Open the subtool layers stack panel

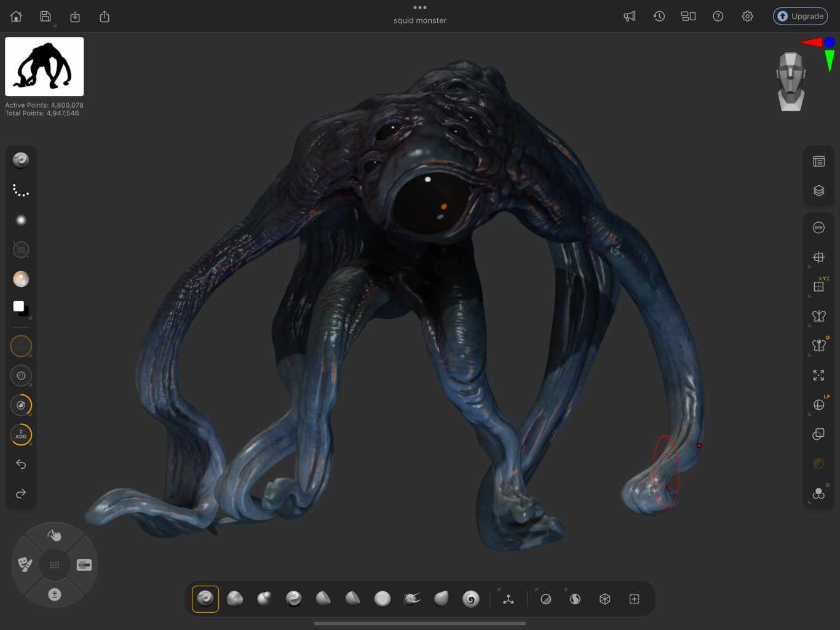pos(818,191)
